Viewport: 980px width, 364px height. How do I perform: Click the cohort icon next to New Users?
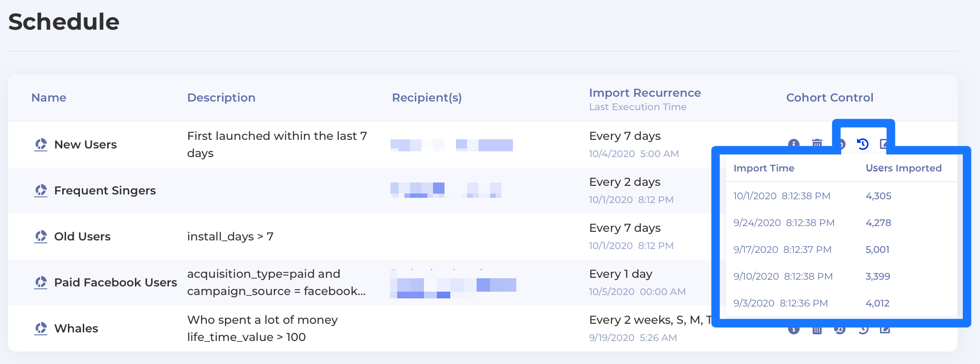41,145
